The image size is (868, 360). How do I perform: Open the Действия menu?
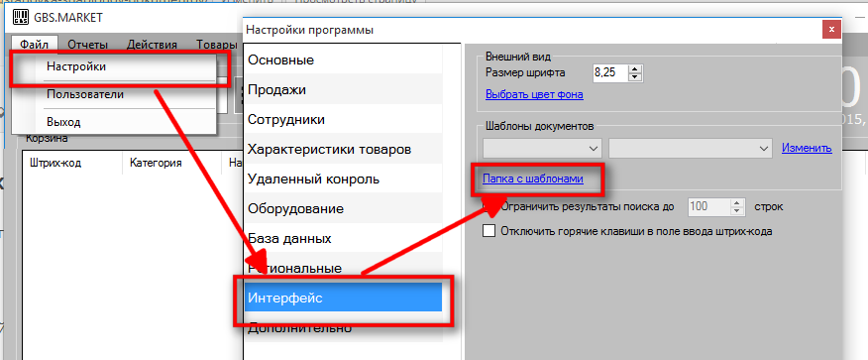click(x=152, y=45)
